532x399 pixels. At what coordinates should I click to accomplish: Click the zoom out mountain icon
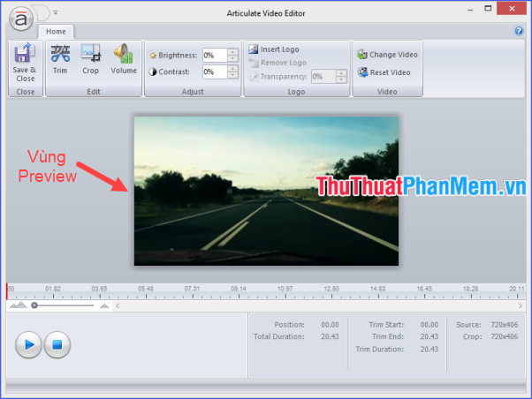[19, 305]
